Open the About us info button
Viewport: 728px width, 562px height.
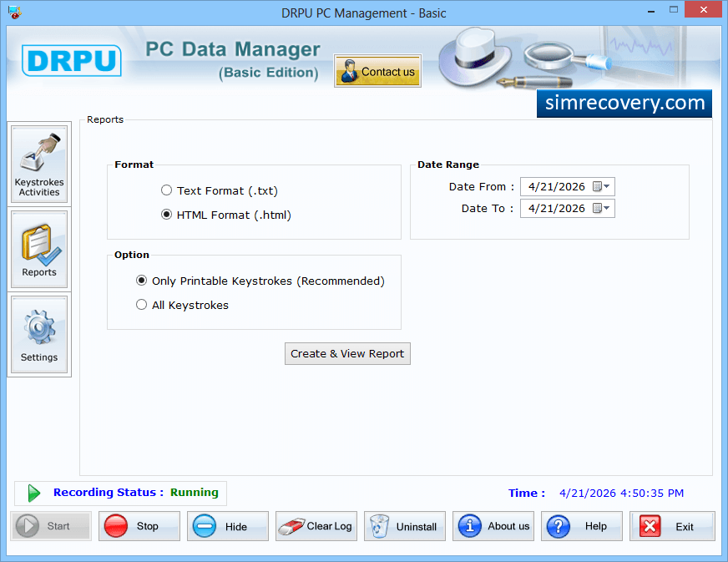tap(493, 526)
